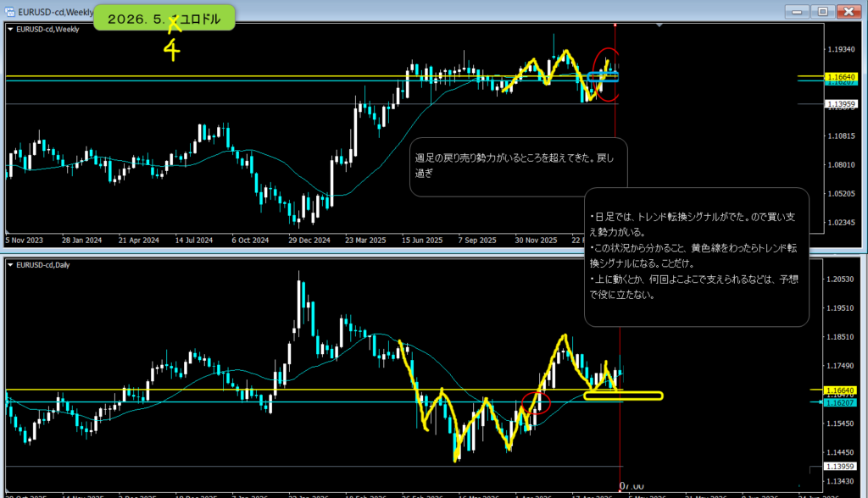Select the blue rectangle object on the Weekly chart
The height and width of the screenshot is (498, 868).
[604, 77]
